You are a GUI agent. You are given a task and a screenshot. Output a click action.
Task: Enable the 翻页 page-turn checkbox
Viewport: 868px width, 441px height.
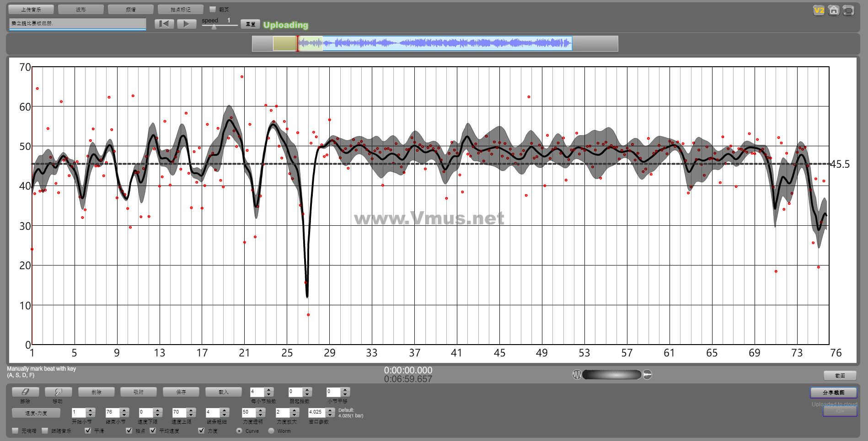[213, 9]
